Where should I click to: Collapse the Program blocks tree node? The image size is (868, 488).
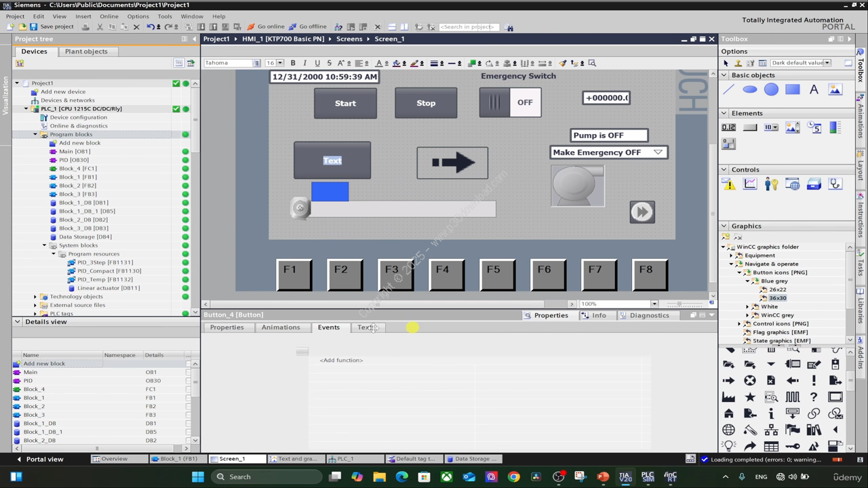(35, 134)
